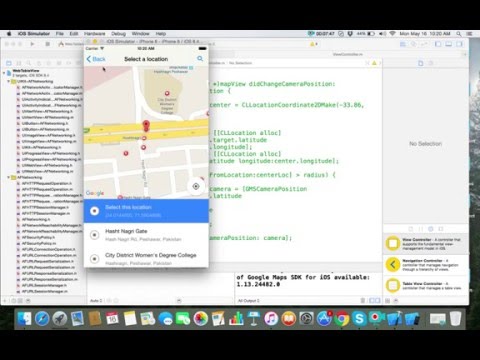Switch to the Standard editor layout

coord(403,44)
